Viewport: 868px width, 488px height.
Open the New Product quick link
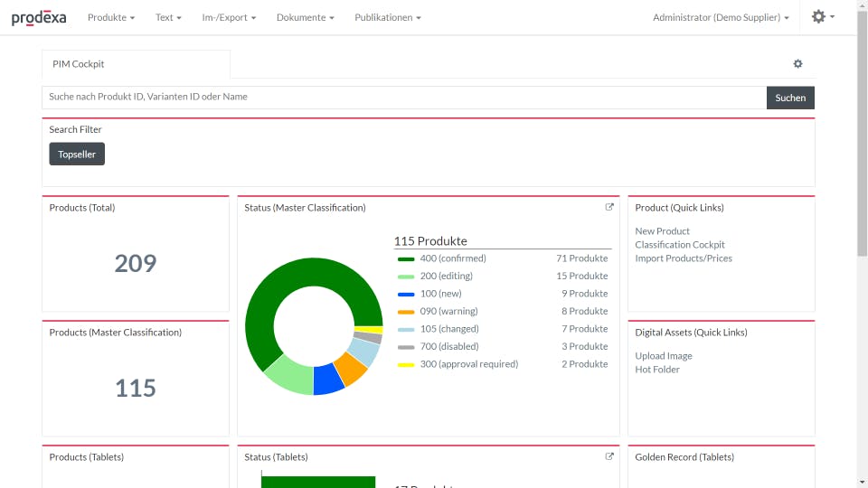[662, 231]
